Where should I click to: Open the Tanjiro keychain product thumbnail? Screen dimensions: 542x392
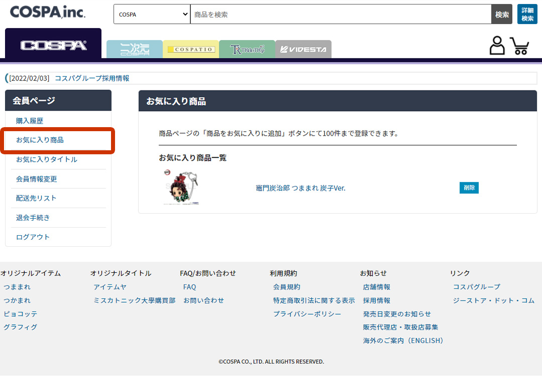click(x=181, y=187)
